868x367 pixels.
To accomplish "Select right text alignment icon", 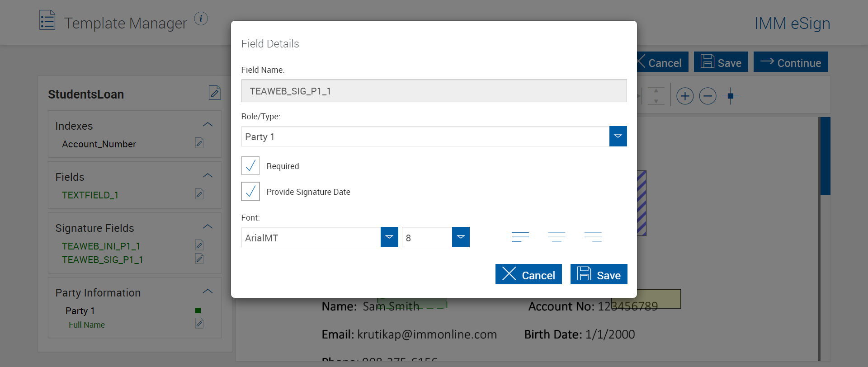I will click(x=593, y=237).
